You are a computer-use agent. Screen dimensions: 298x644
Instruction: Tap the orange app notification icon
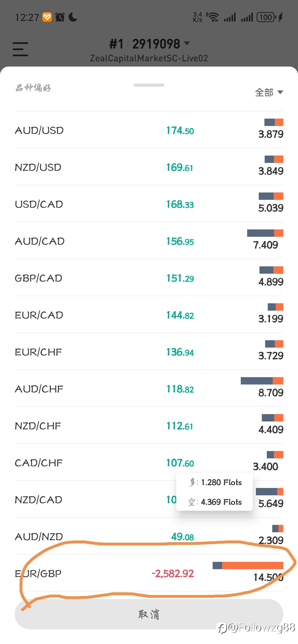click(47, 17)
